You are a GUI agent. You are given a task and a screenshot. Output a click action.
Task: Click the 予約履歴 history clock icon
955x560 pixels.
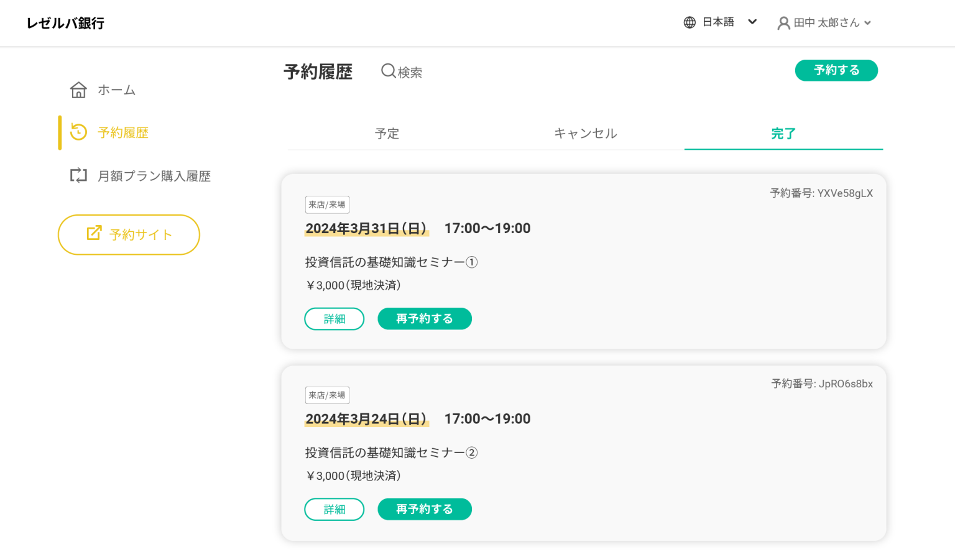tap(78, 132)
